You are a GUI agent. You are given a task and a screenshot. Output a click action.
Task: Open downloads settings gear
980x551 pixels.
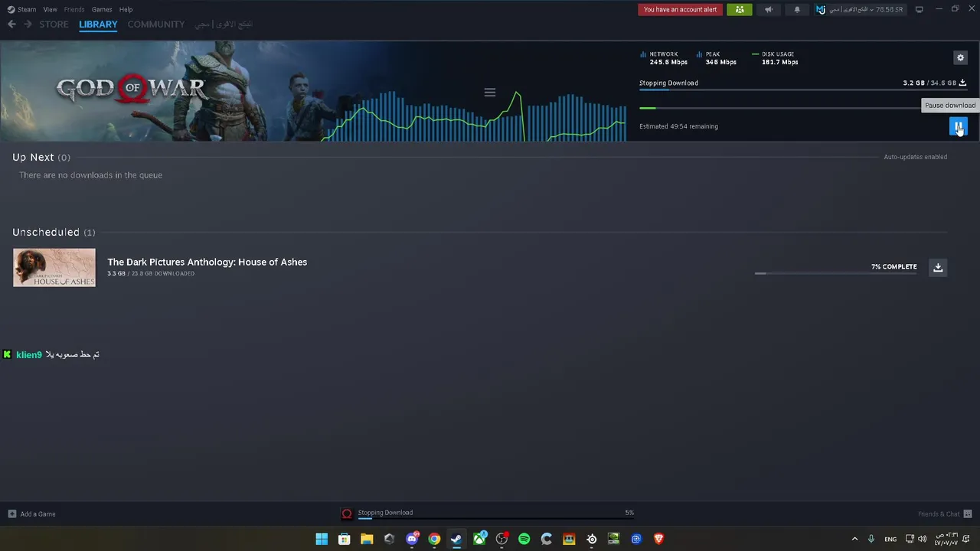[960, 57]
